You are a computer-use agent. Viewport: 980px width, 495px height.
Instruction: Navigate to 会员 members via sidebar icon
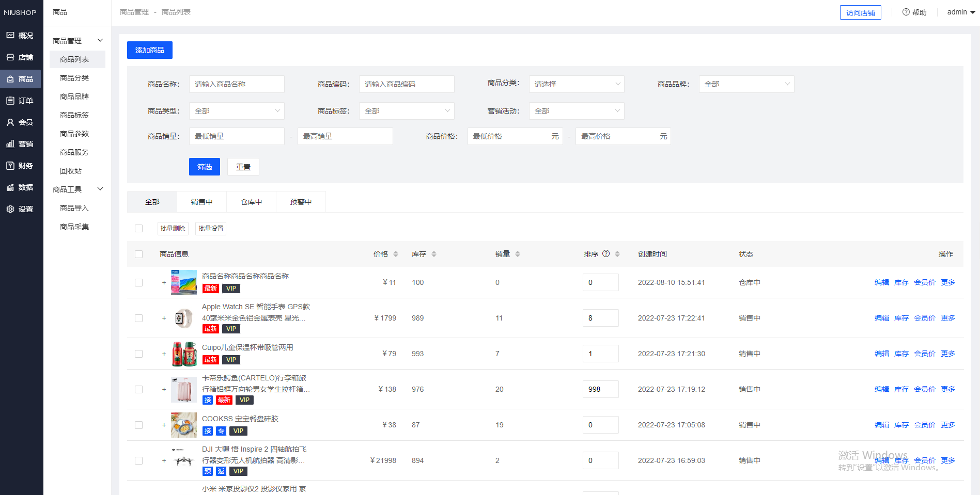pyautogui.click(x=21, y=122)
